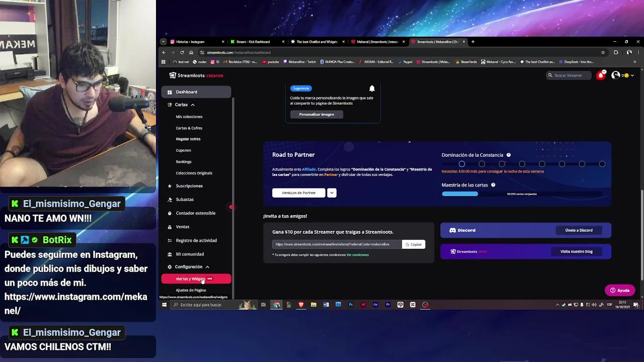This screenshot has height=362, width=644.
Task: Click the Maestría de las cartas progress bar
Action: click(x=522, y=194)
